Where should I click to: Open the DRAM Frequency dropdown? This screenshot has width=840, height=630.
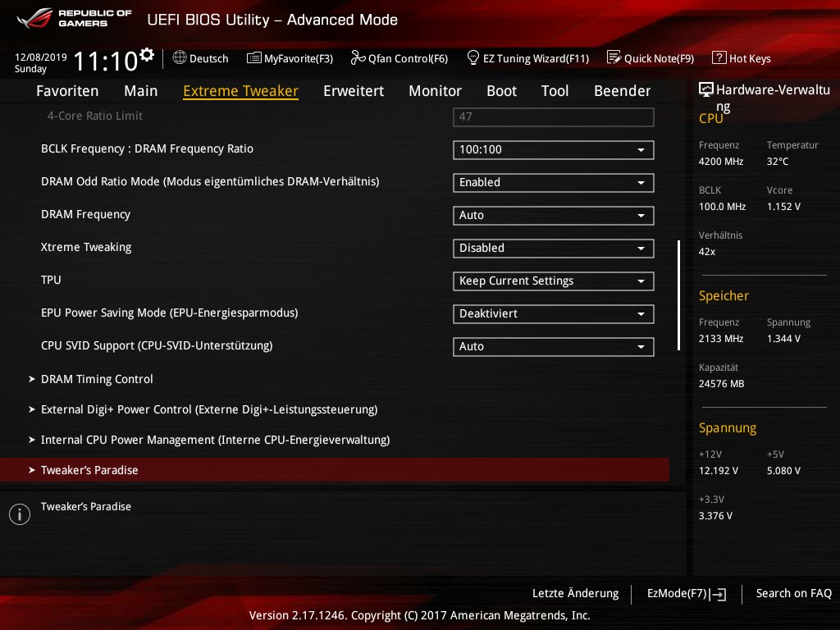coord(554,216)
